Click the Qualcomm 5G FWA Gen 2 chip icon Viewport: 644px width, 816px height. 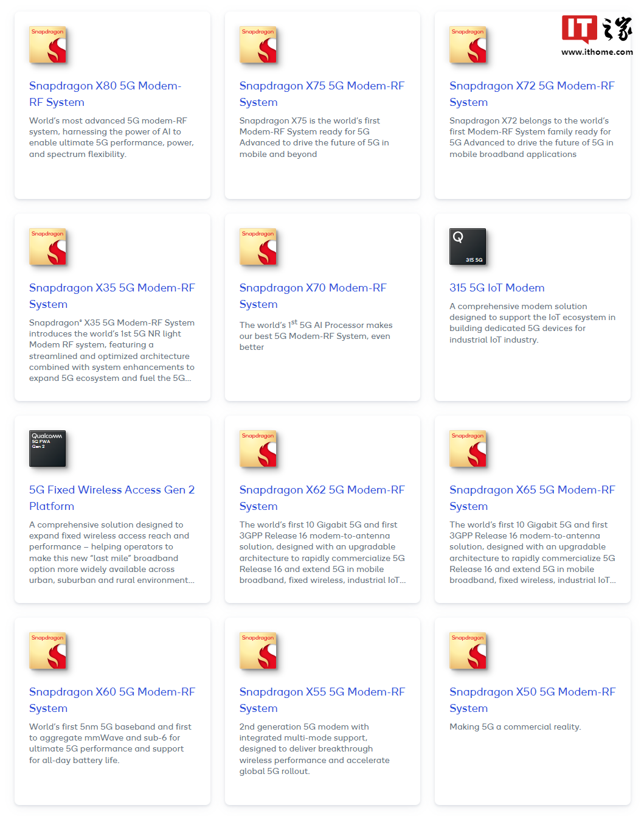pos(47,448)
